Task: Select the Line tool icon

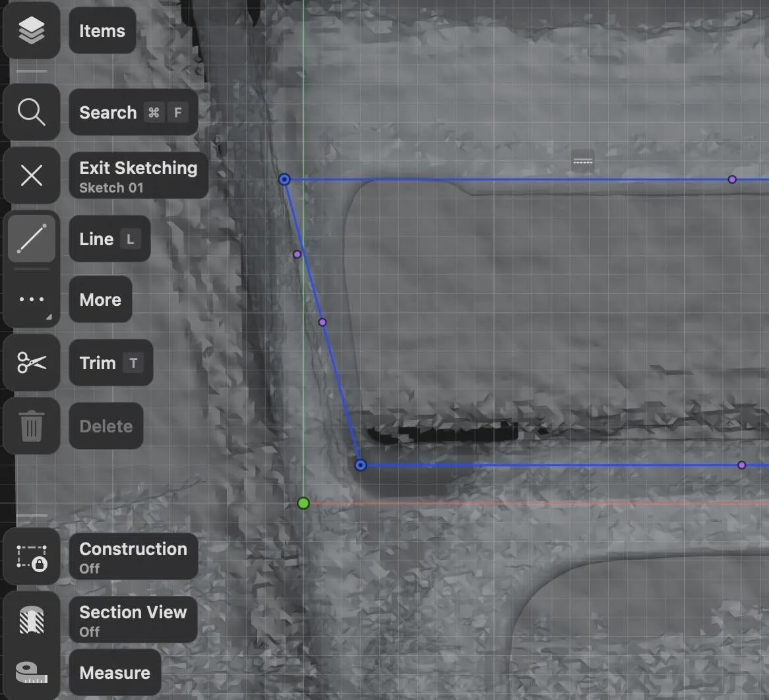Action: coord(32,239)
